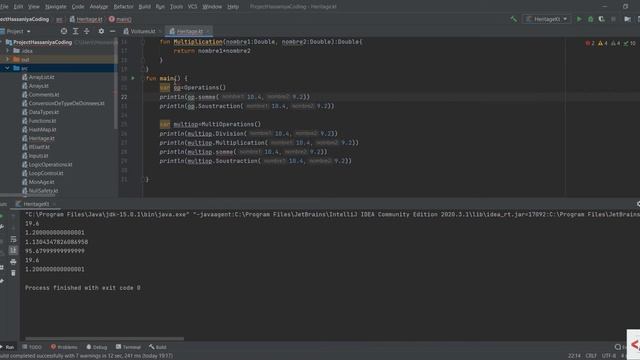Click the Run tool window button

(8, 347)
